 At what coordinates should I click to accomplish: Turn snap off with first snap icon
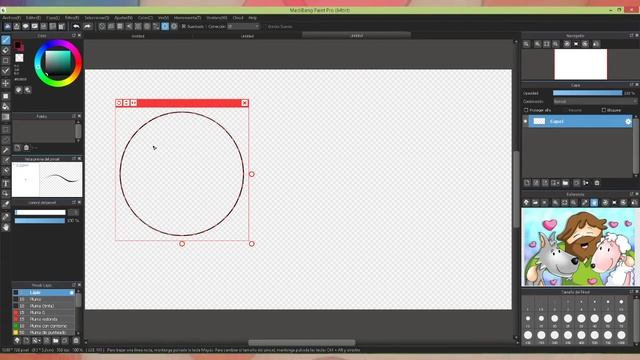[102, 27]
